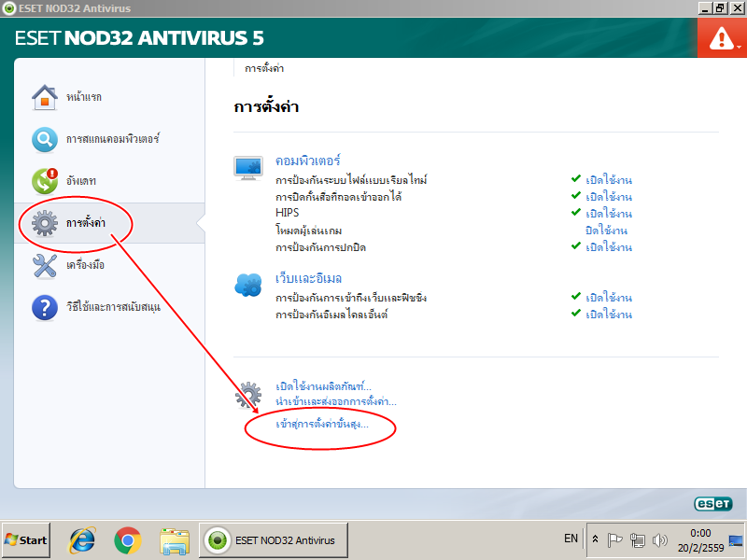Click the computer monitor section icon
This screenshot has height=560, width=747.
click(x=248, y=168)
